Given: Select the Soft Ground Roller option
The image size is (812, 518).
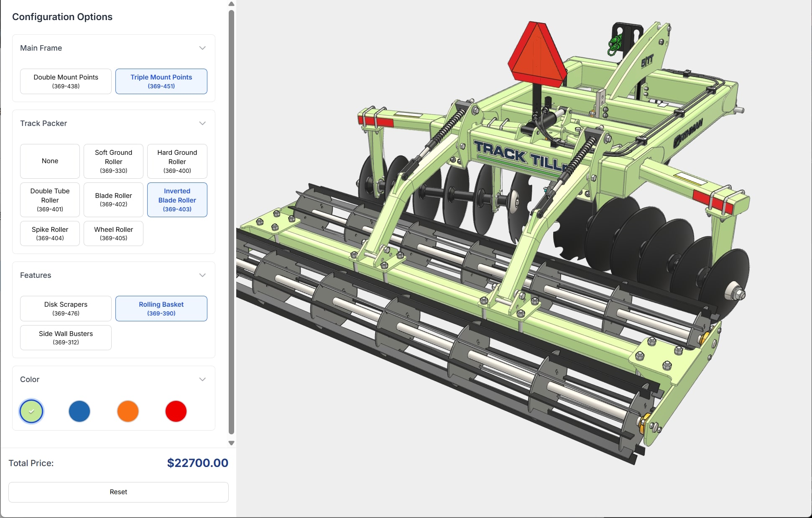Looking at the screenshot, I should (x=113, y=161).
